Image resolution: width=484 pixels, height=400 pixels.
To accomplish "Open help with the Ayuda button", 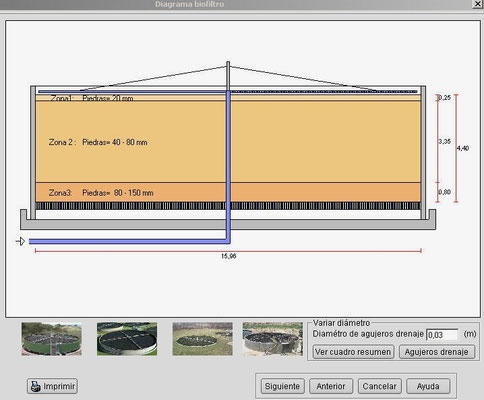I will click(x=428, y=386).
